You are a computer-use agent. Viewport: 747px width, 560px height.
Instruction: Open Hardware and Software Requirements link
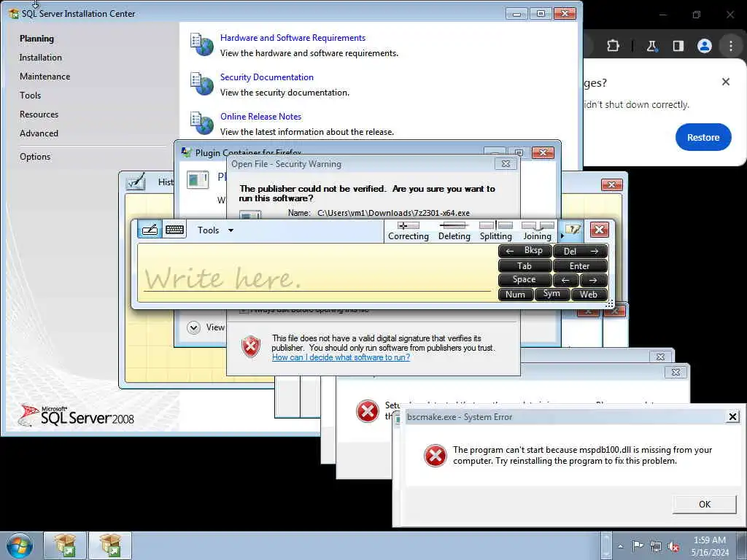tap(293, 38)
